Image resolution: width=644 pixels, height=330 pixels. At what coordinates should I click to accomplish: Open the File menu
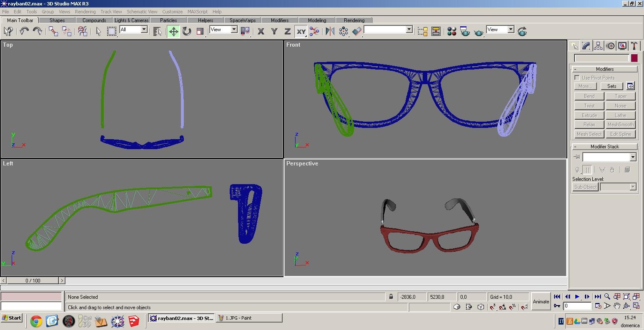tap(6, 12)
